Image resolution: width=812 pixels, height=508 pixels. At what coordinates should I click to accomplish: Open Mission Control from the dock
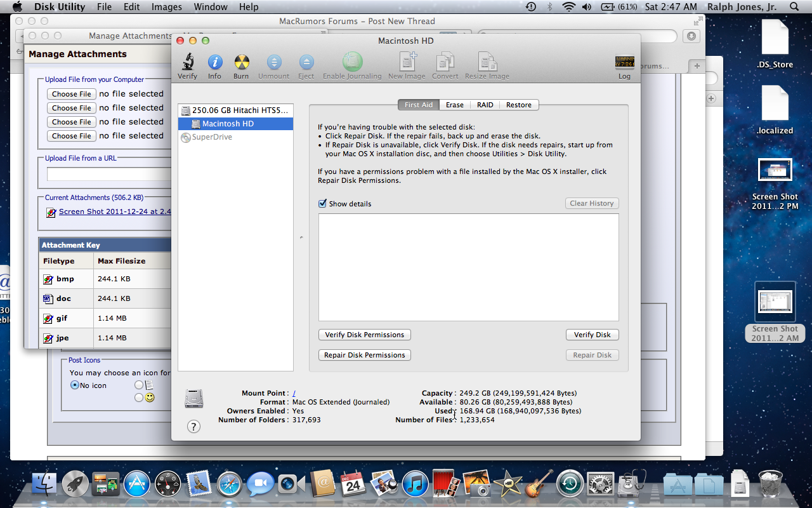point(106,484)
